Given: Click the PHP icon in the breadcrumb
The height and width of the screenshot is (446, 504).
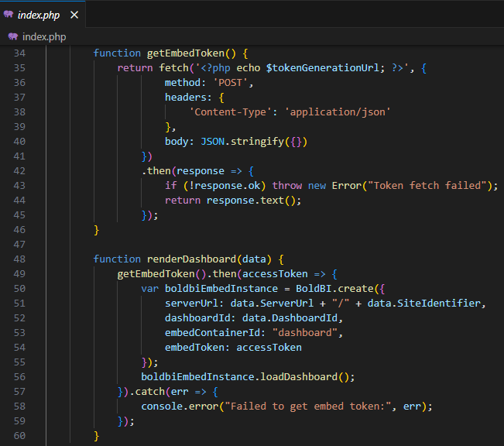Looking at the screenshot, I should tap(12, 36).
